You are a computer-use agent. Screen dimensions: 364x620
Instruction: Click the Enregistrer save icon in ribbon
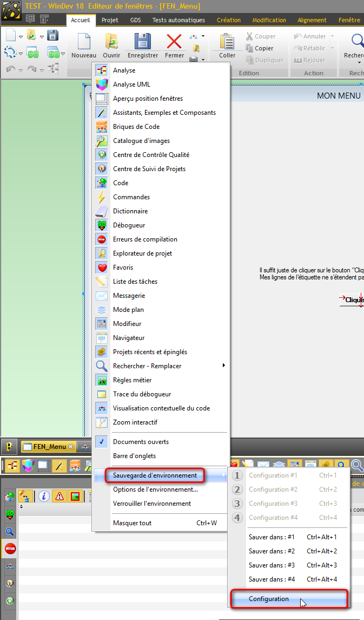pos(142,42)
